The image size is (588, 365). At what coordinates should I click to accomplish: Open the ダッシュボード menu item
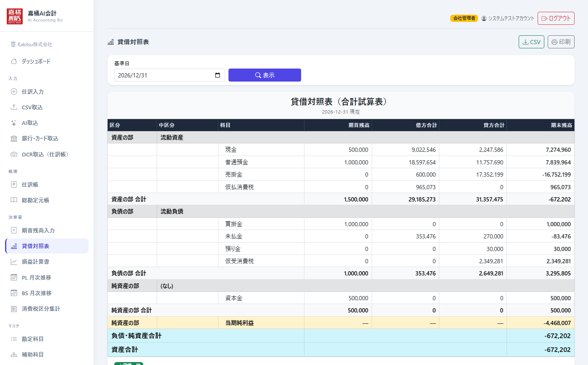click(x=47, y=61)
